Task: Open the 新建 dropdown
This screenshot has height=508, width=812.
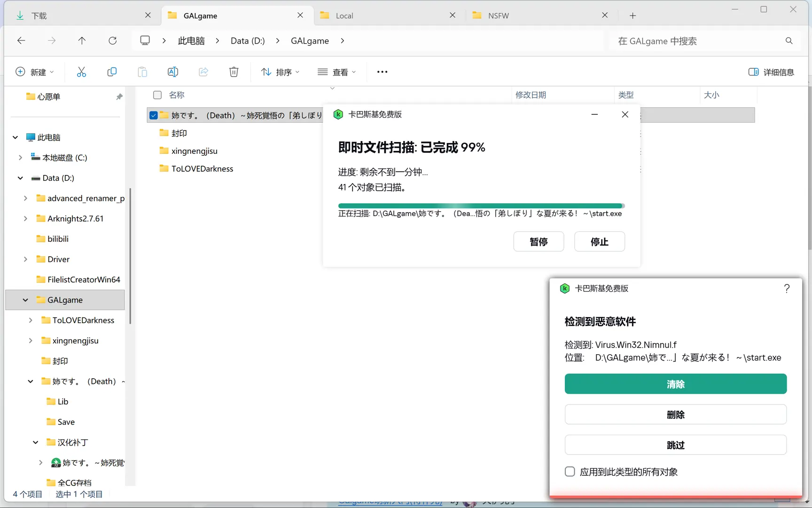Action: tap(35, 72)
